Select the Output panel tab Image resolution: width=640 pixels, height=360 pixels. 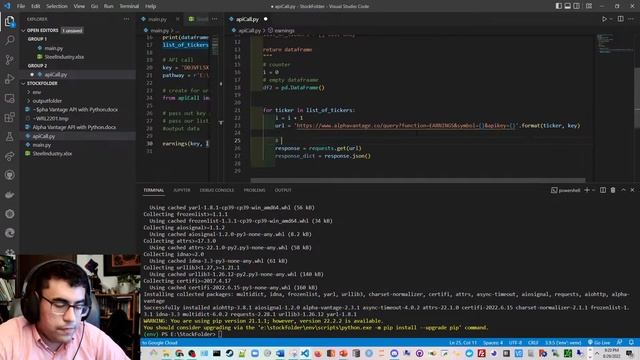[x=283, y=190]
